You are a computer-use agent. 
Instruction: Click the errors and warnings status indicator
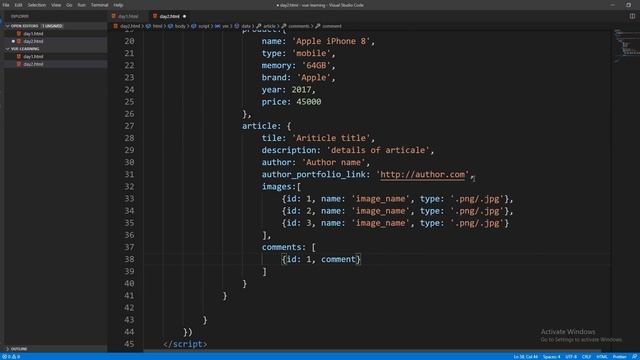point(11,357)
